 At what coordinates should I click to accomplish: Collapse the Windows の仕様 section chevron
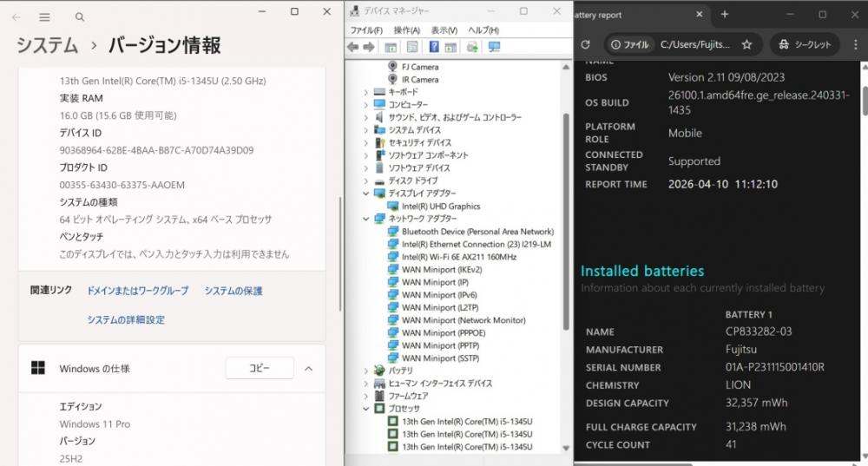[309, 369]
